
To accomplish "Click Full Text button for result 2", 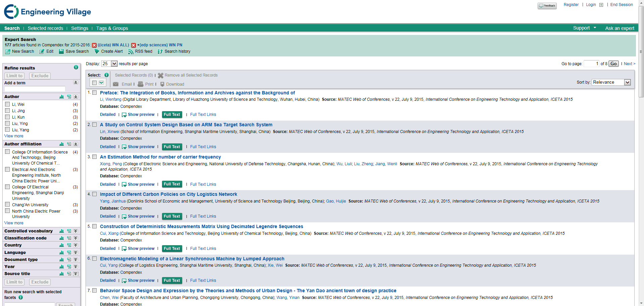I will coord(172,147).
